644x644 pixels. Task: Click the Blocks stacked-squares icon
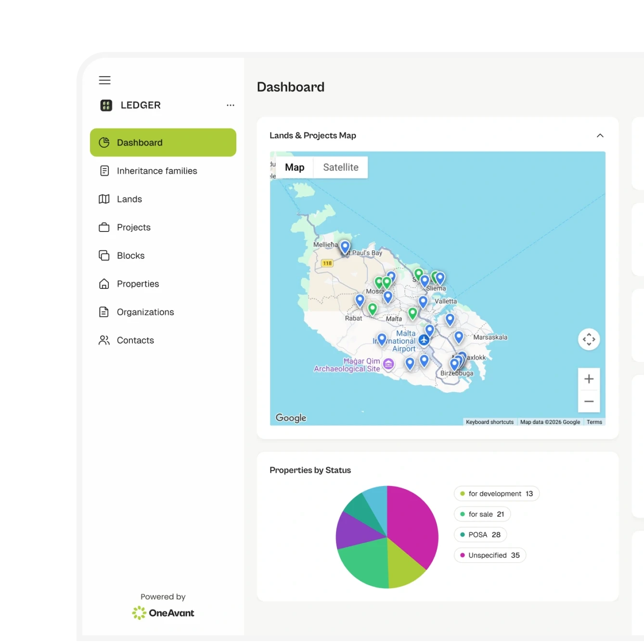coord(104,256)
